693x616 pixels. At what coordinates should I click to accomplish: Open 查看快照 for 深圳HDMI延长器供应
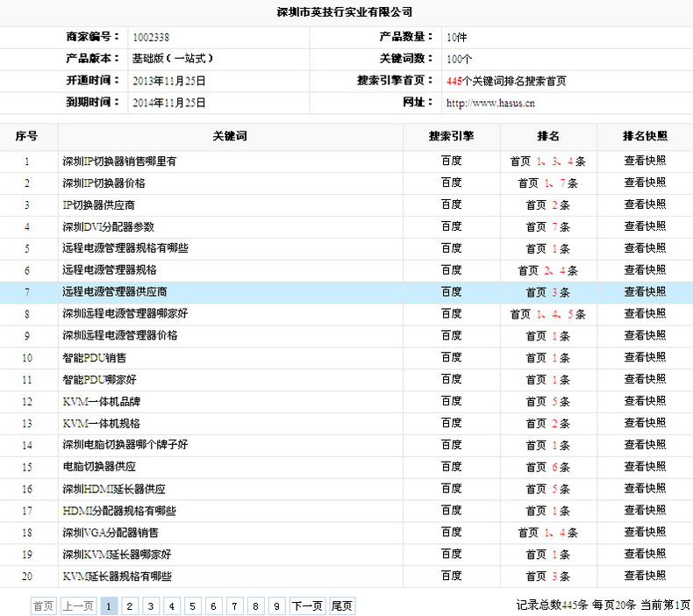(645, 489)
